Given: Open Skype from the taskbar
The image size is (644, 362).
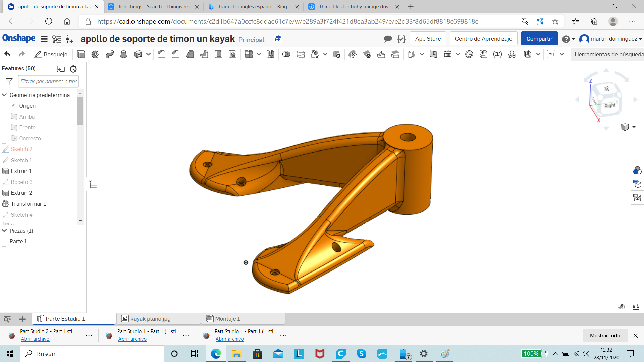Looking at the screenshot, I should click(x=361, y=354).
